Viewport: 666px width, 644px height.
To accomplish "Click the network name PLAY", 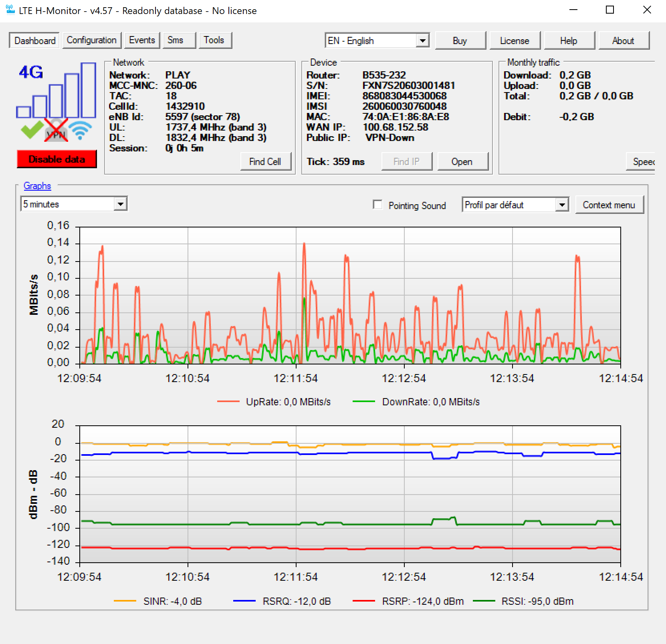I will pyautogui.click(x=178, y=75).
